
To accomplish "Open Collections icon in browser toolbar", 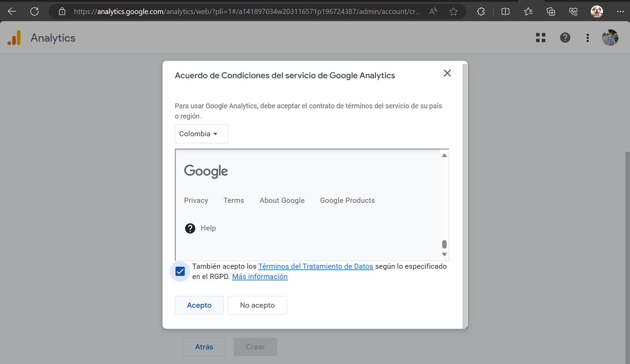I will [x=551, y=12].
